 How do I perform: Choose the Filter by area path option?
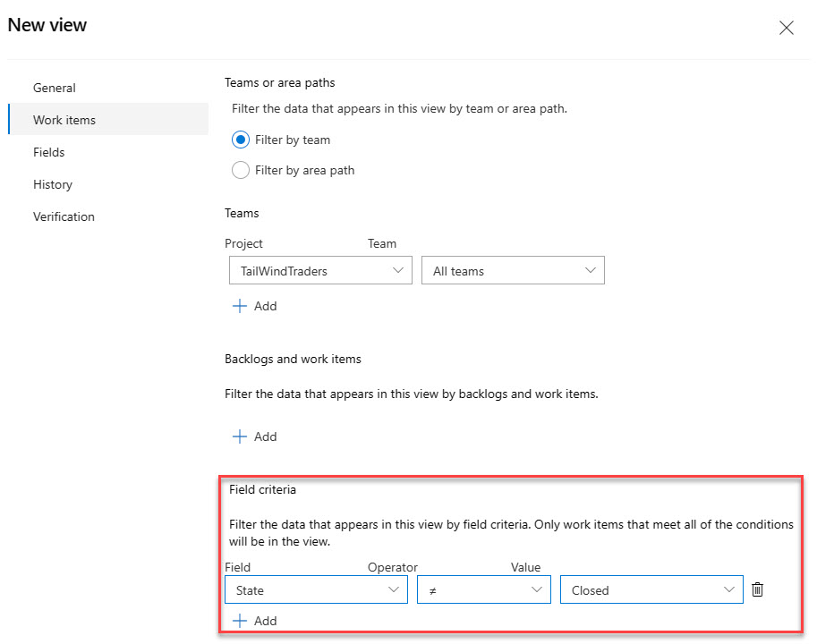pos(241,170)
